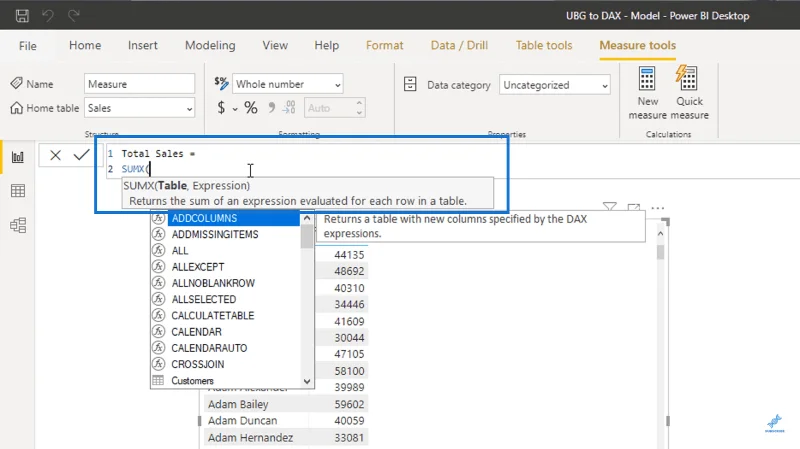The image size is (800, 449).
Task: Expand the currency symbol dropdown arrow
Action: click(235, 109)
